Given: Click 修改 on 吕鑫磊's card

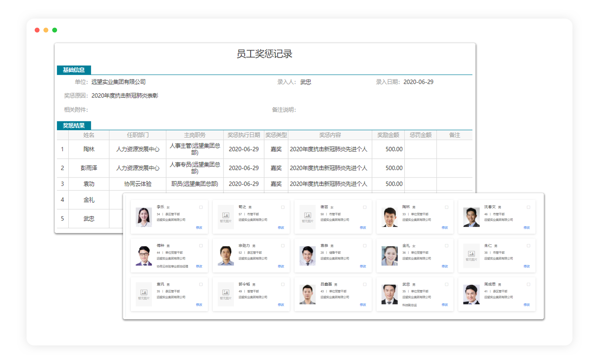Looking at the screenshot, I should pos(363,304).
